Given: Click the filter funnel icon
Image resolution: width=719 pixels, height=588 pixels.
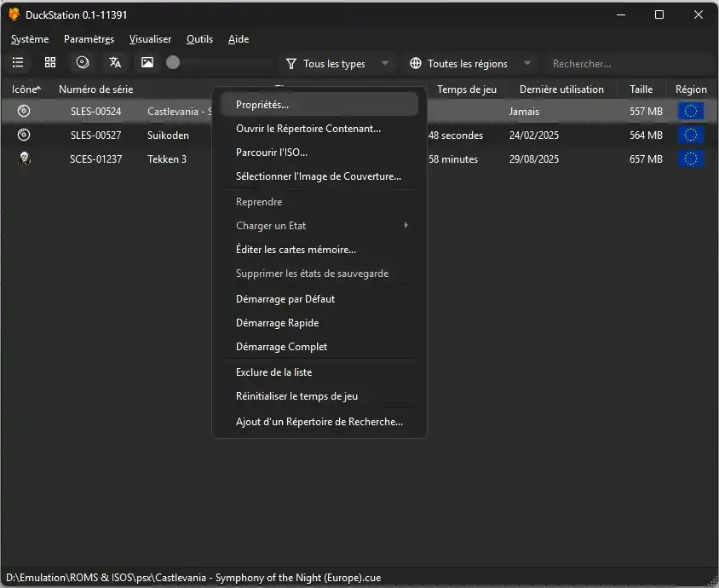Looking at the screenshot, I should (290, 64).
